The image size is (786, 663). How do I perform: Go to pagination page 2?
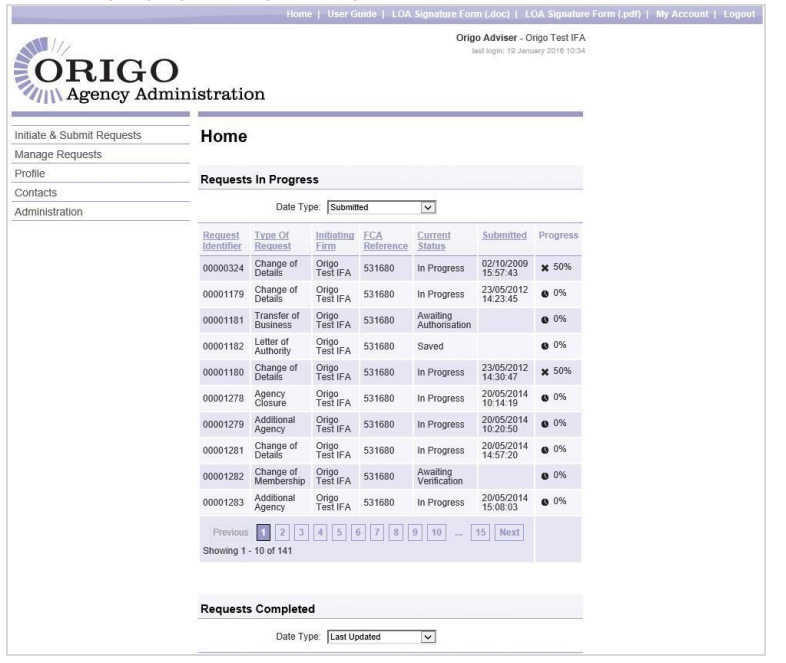282,532
